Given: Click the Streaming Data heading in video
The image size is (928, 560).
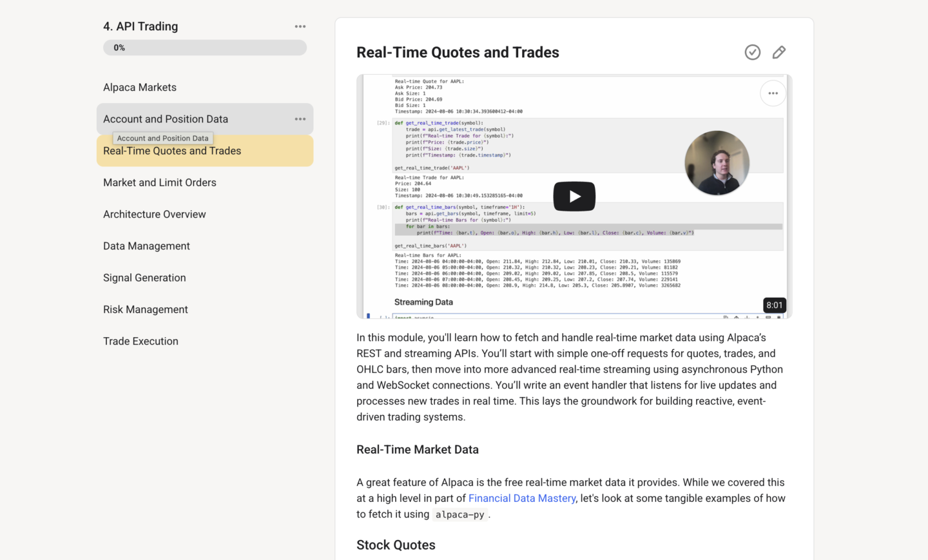Looking at the screenshot, I should 423,302.
